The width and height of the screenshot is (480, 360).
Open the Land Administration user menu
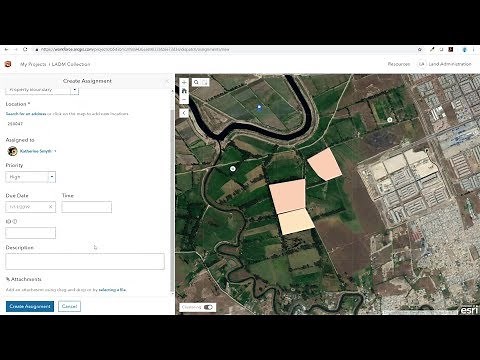pyautogui.click(x=450, y=64)
